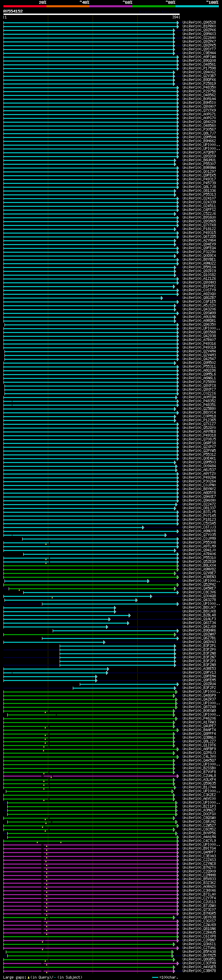
Task: Select label UniRef100_Q6DV43
Action: (199, 642)
